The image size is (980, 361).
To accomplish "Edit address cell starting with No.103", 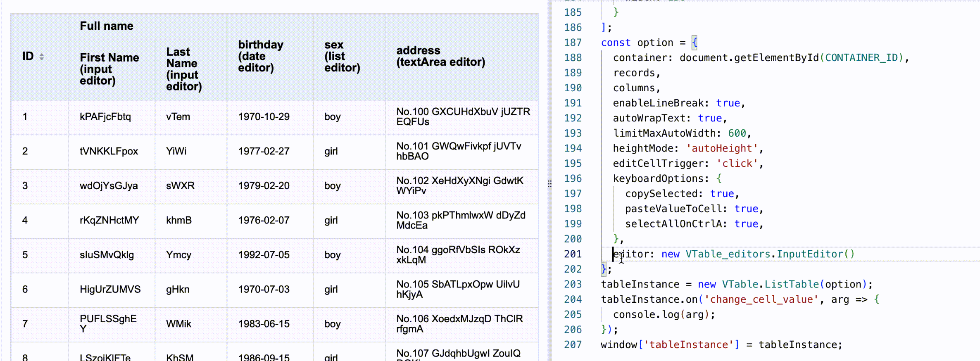I will coord(461,220).
